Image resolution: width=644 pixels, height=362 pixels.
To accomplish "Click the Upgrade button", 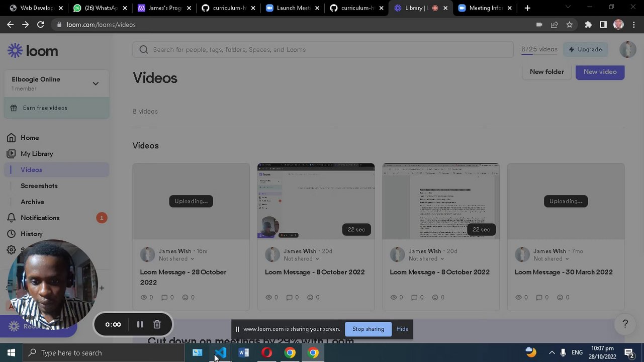I will tap(585, 49).
